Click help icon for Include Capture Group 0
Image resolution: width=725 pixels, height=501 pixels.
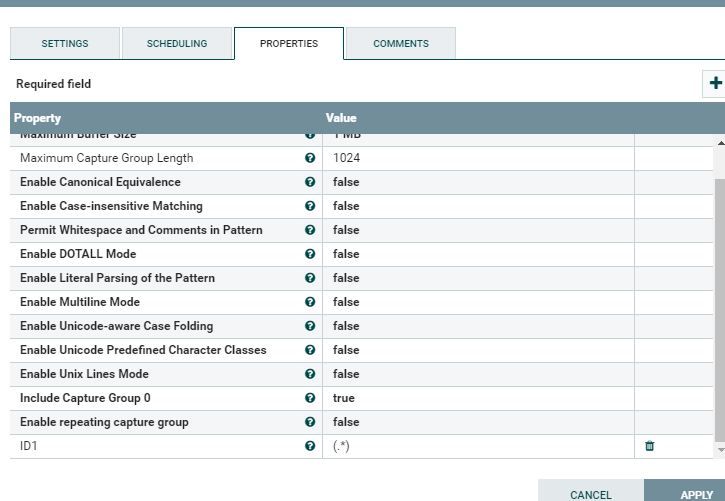click(x=310, y=398)
